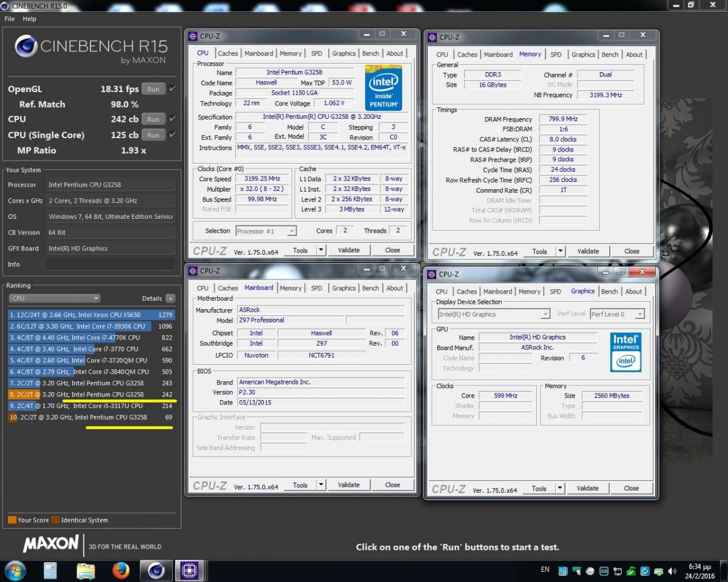
Task: Click Close button in CPU-Z Mainboard window
Action: [x=393, y=485]
